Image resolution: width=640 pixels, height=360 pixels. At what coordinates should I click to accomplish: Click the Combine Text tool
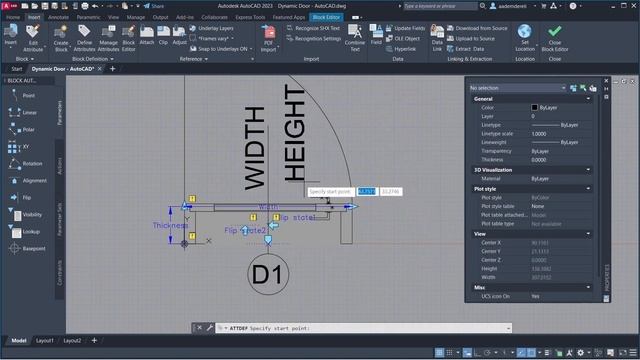pos(355,38)
